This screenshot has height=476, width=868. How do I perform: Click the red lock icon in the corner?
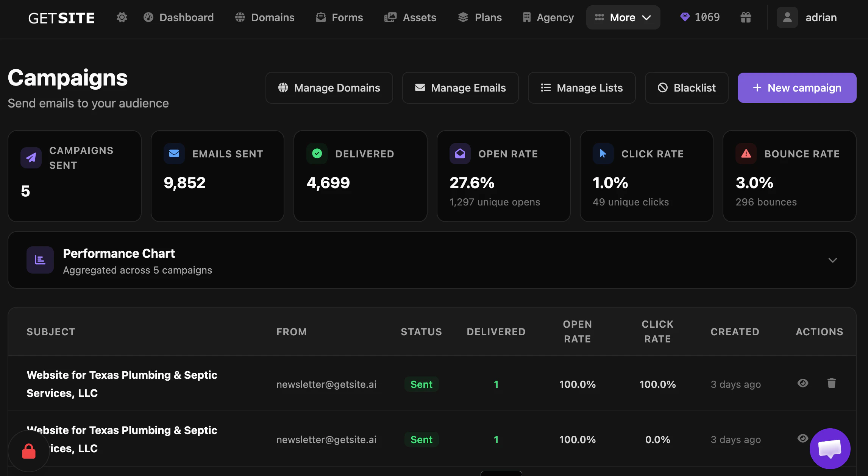pos(28,450)
